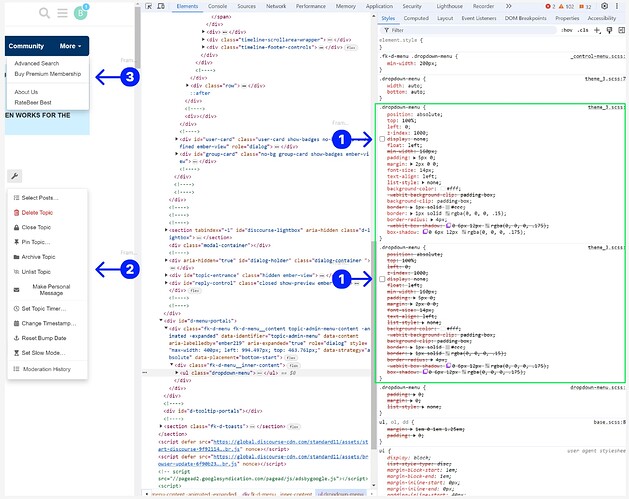This screenshot has height=499, width=629.
Task: Activate the inspect element picker icon in DevTools
Action: click(x=148, y=6)
